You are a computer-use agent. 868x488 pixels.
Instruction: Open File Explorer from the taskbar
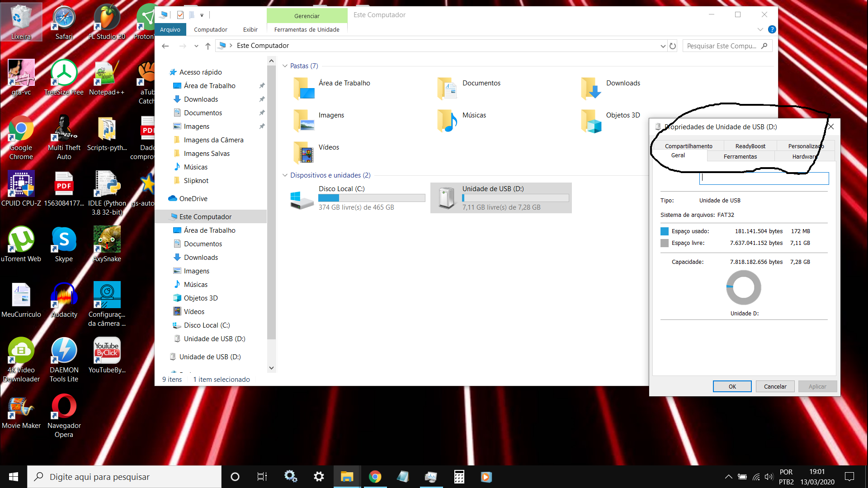347,477
